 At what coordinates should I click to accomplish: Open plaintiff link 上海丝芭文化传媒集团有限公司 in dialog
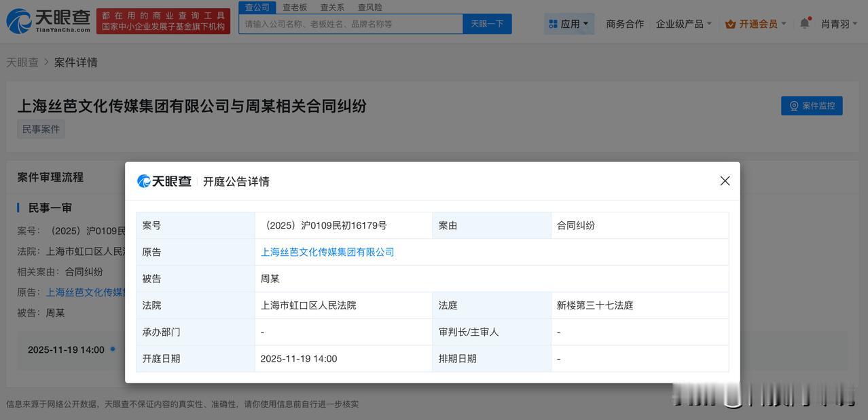click(327, 252)
